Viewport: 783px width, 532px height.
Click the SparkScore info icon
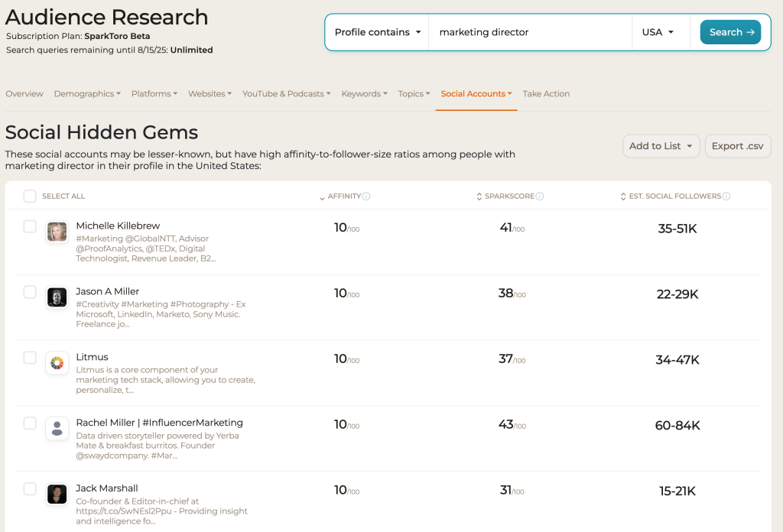[540, 196]
